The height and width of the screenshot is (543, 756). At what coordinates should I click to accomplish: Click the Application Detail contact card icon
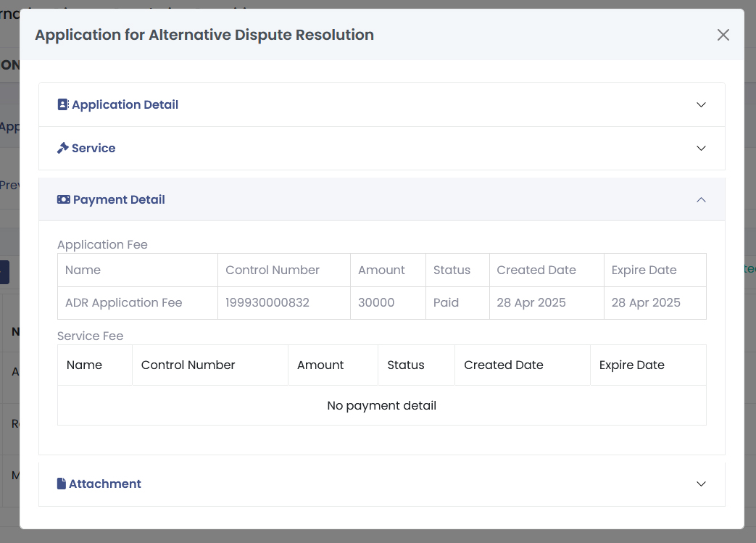click(x=63, y=104)
